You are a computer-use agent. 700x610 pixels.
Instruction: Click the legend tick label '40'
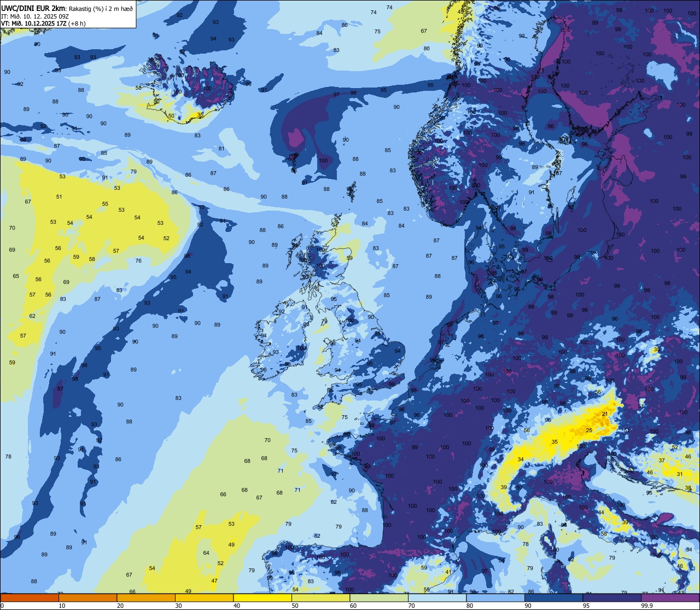pos(237,606)
